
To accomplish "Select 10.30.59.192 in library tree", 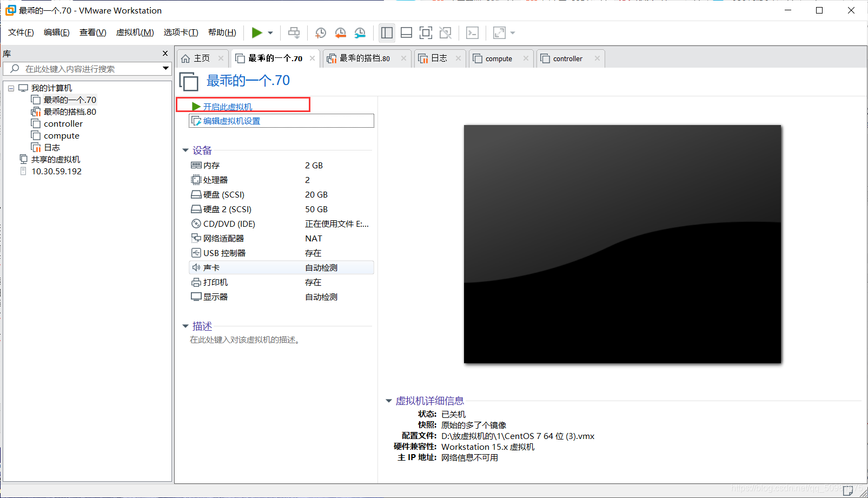I will tap(56, 172).
